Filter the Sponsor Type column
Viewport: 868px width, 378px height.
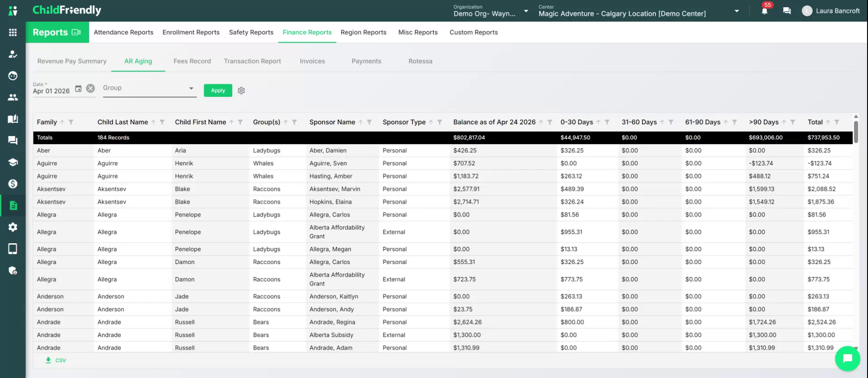coord(439,122)
